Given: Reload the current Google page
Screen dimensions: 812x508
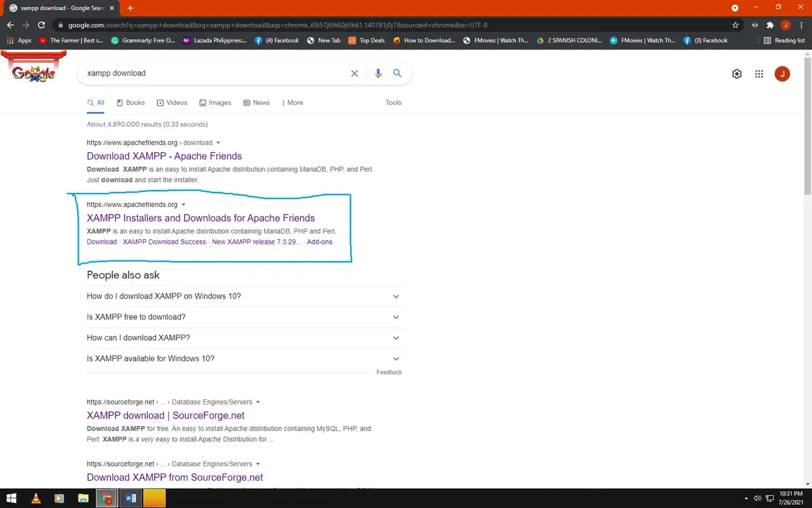Looking at the screenshot, I should pyautogui.click(x=41, y=25).
